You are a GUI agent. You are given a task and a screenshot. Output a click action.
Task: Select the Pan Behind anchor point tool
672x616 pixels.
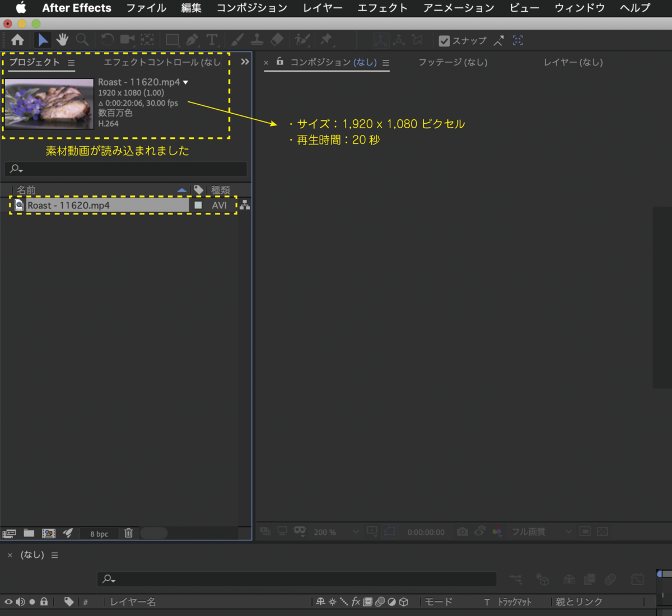(x=147, y=40)
